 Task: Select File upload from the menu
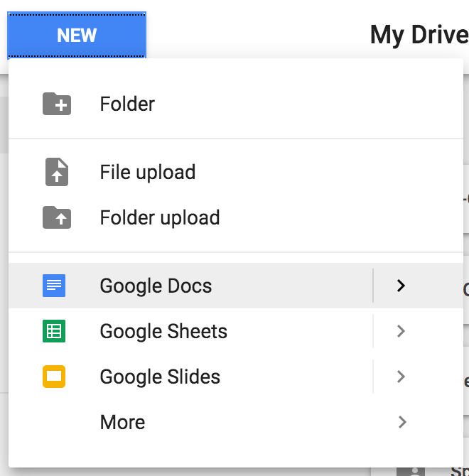click(236, 172)
